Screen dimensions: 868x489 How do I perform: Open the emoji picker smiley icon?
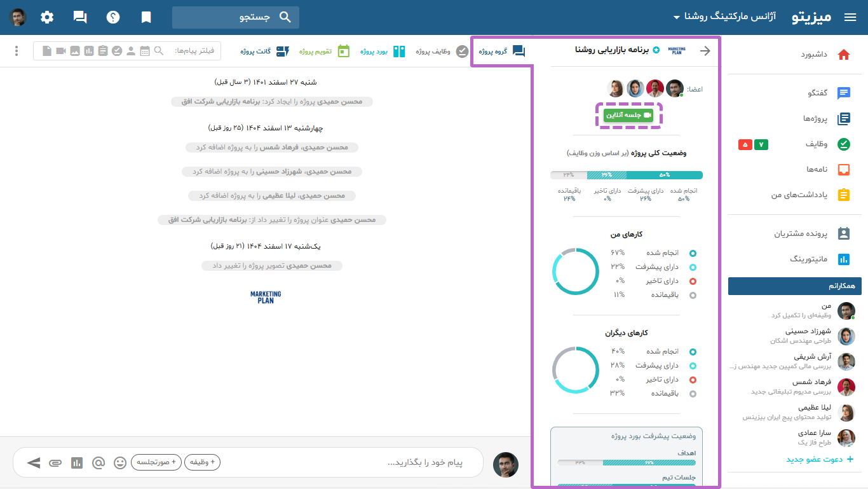tap(120, 463)
